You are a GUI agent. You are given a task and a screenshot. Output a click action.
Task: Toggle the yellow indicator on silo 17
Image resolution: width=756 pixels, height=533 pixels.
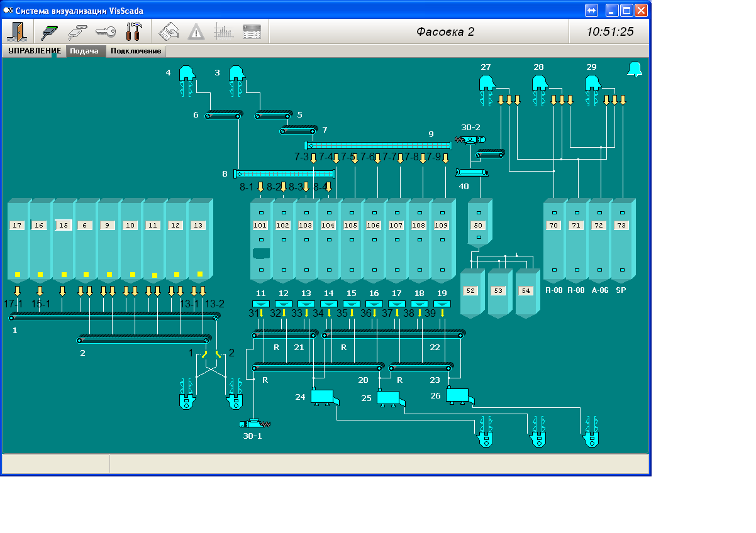click(x=18, y=275)
